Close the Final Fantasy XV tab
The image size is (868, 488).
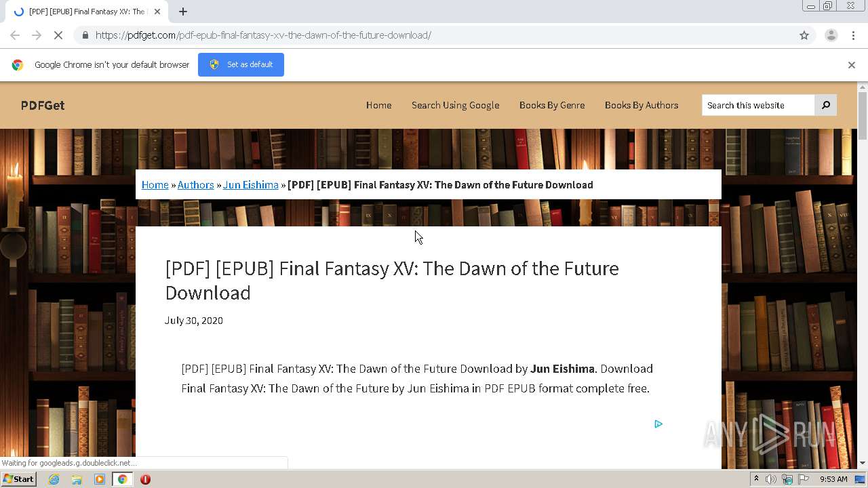pyautogui.click(x=157, y=12)
